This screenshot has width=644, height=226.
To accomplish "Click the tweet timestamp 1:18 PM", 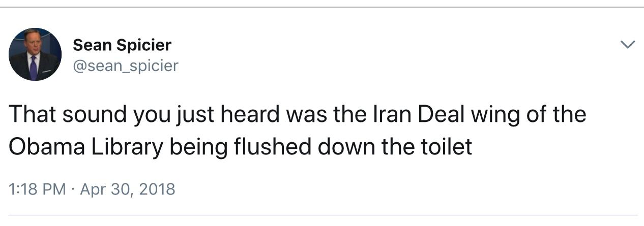I will point(38,189).
